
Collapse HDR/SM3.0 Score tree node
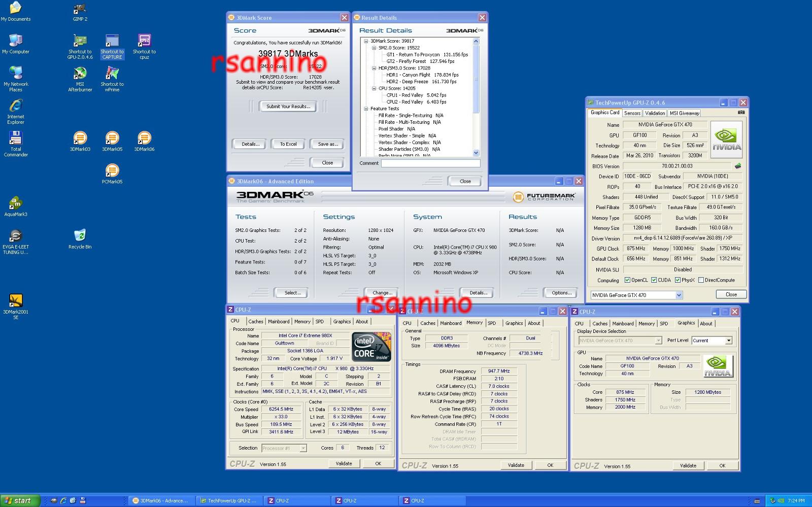[374, 68]
